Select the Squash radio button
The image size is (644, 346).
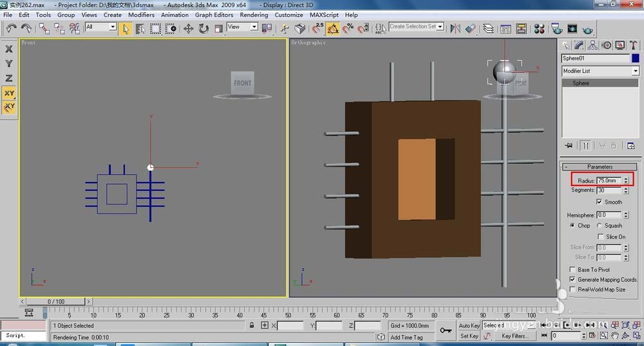(x=600, y=226)
